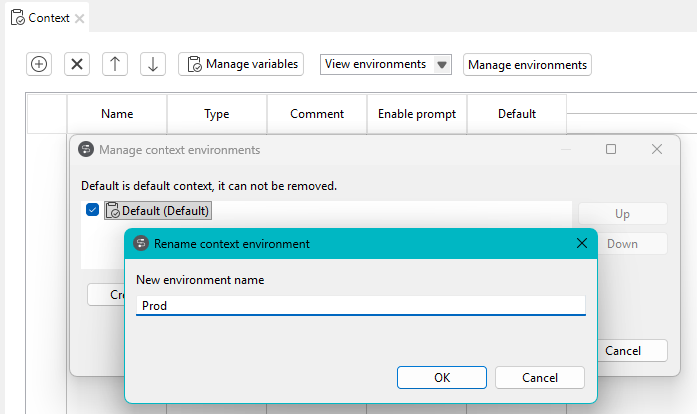Close the Manage context environments dialog
This screenshot has height=414, width=697.
click(x=657, y=149)
